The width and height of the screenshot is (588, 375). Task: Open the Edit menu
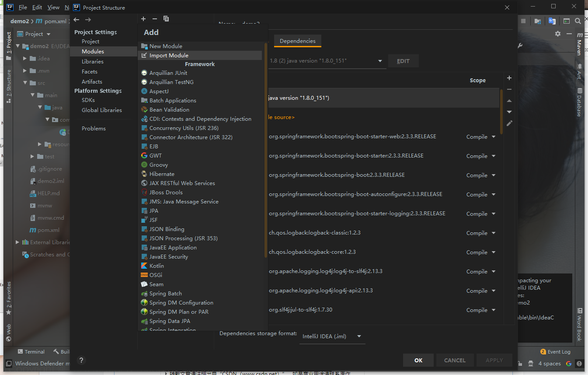click(37, 7)
